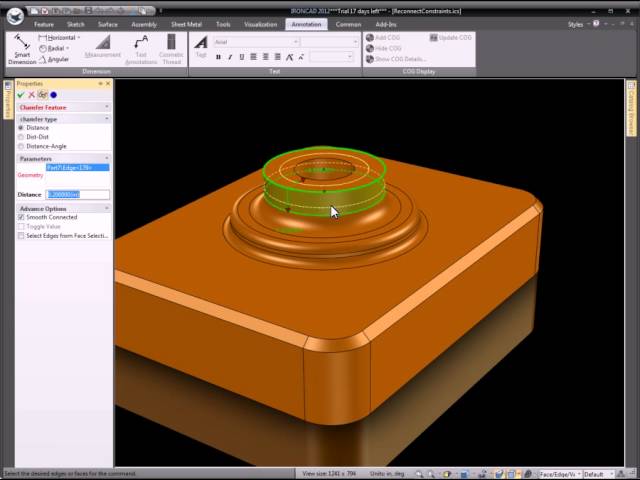This screenshot has width=640, height=480.
Task: Align text to the right
Action: (277, 57)
